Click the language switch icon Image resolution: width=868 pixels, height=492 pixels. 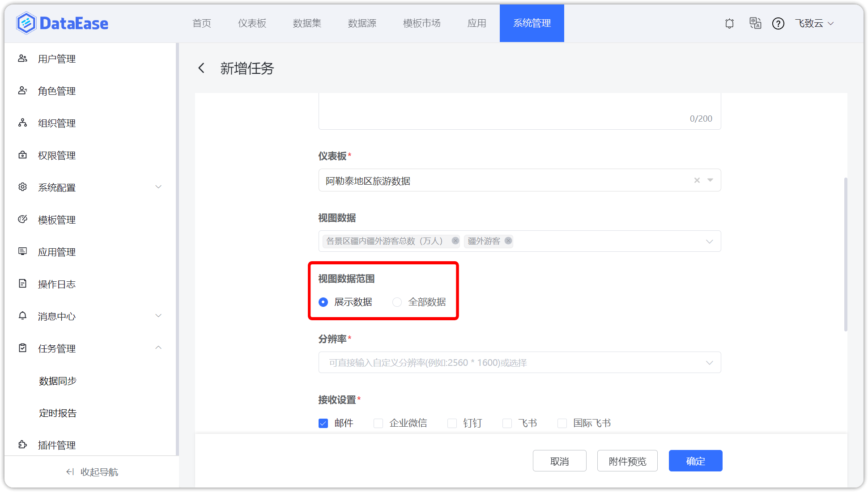click(x=755, y=23)
